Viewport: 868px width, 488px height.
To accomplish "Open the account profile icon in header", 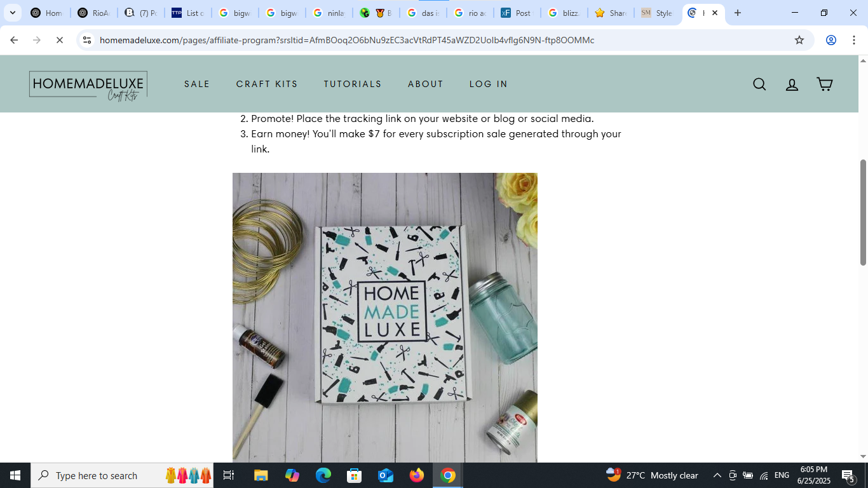I will (792, 85).
